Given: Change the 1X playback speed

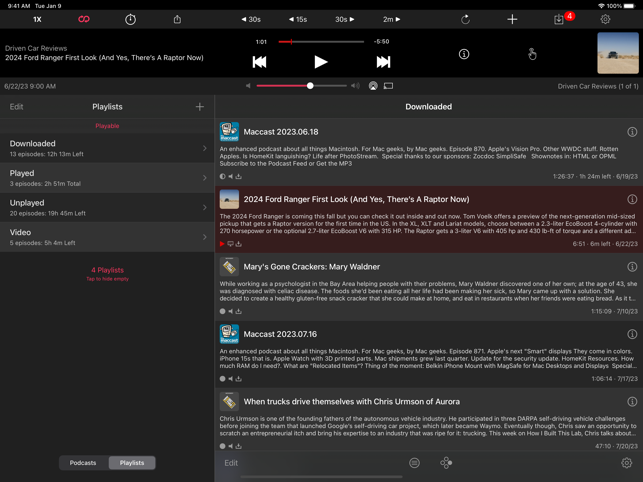Looking at the screenshot, I should pos(37,19).
